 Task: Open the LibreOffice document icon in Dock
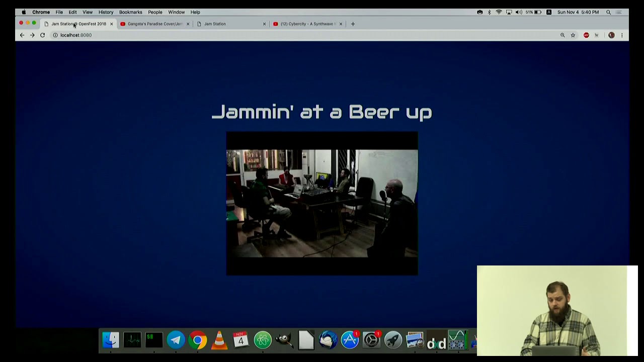coord(306,340)
